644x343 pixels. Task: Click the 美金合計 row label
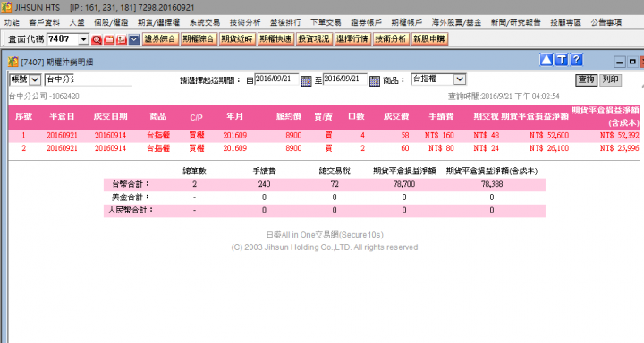131,197
